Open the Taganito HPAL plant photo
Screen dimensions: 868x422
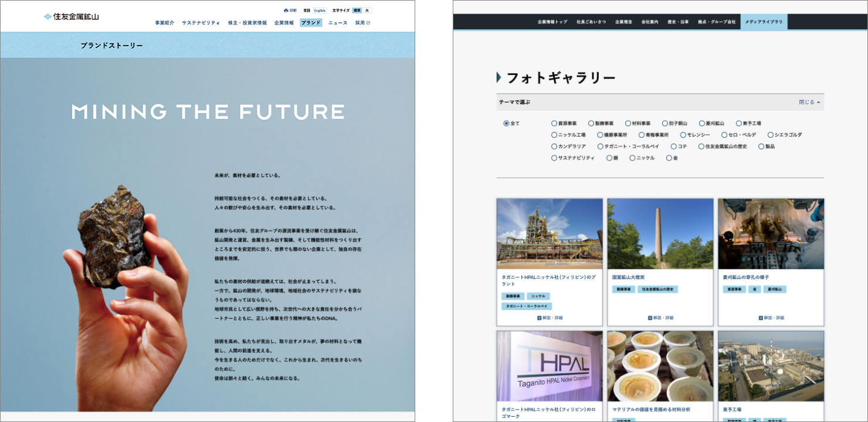pyautogui.click(x=550, y=233)
